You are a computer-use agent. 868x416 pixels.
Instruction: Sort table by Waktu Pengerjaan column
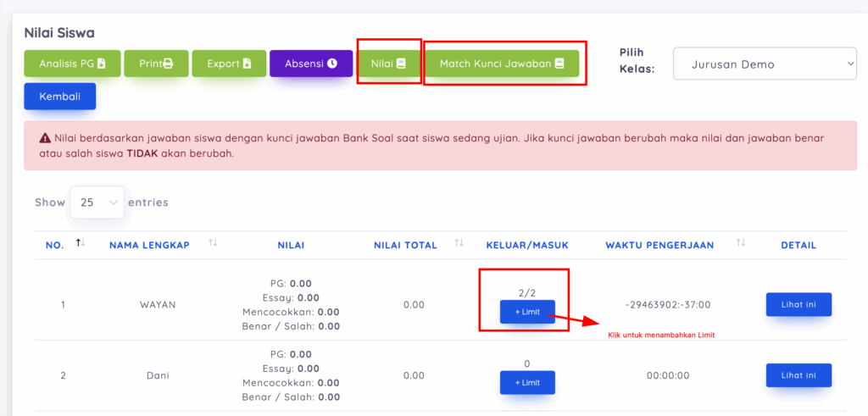coord(741,244)
